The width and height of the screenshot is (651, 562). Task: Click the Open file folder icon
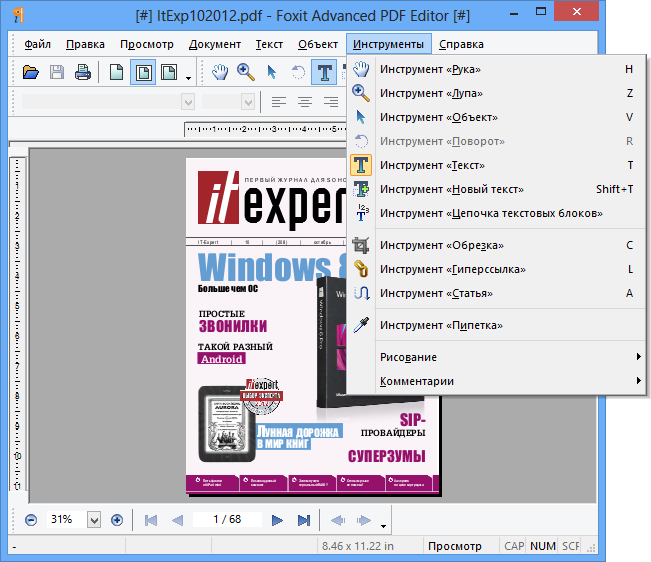coord(31,72)
